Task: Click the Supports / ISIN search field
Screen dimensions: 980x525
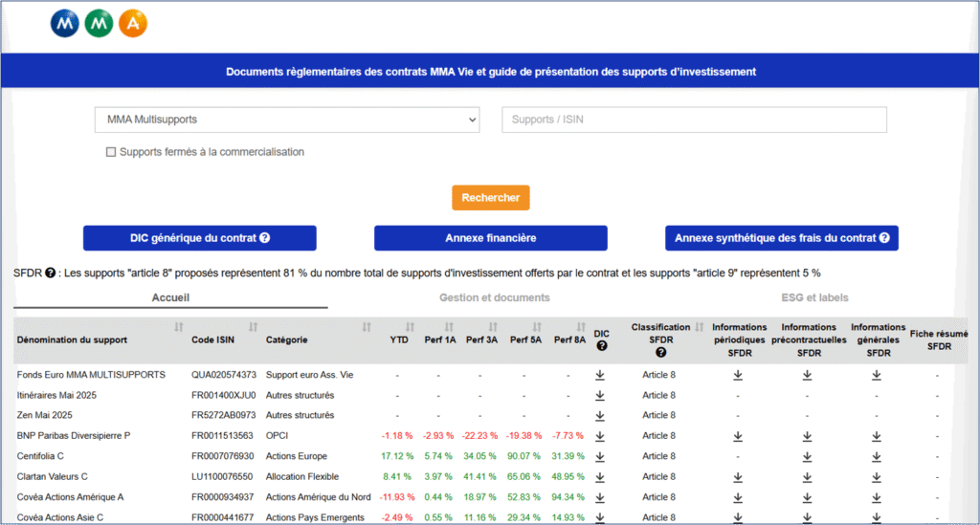Action: [694, 120]
